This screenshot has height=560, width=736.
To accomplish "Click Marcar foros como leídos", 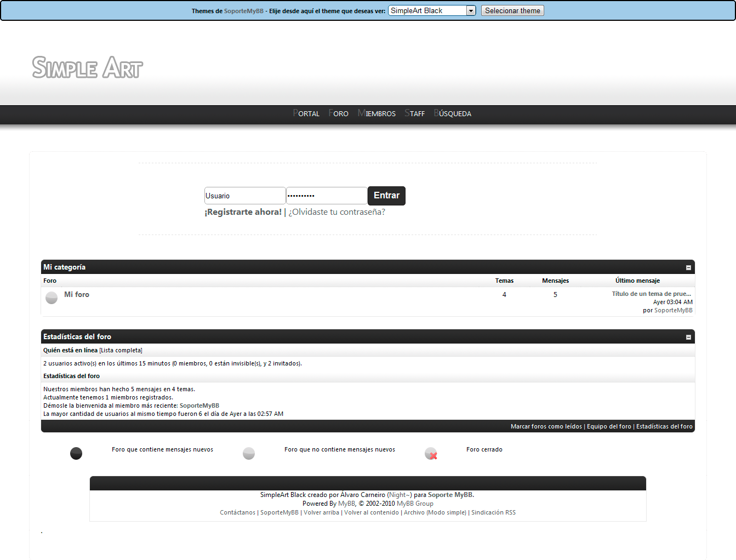I will 546,426.
